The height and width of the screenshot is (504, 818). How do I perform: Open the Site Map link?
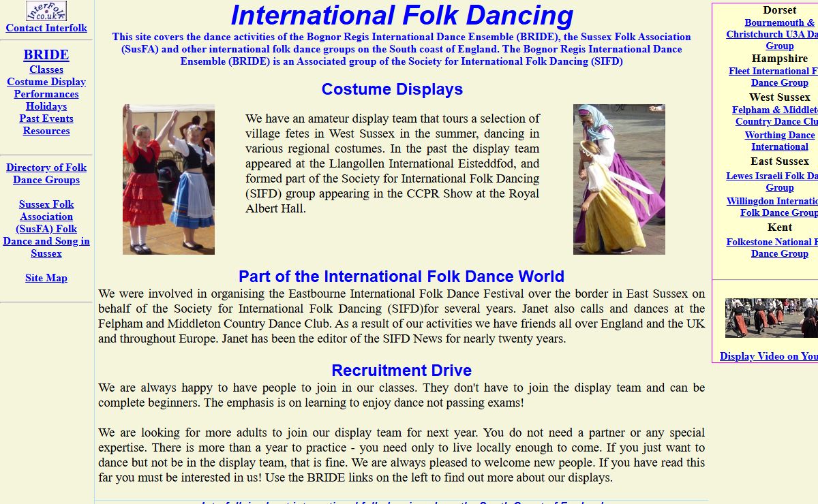[46, 278]
